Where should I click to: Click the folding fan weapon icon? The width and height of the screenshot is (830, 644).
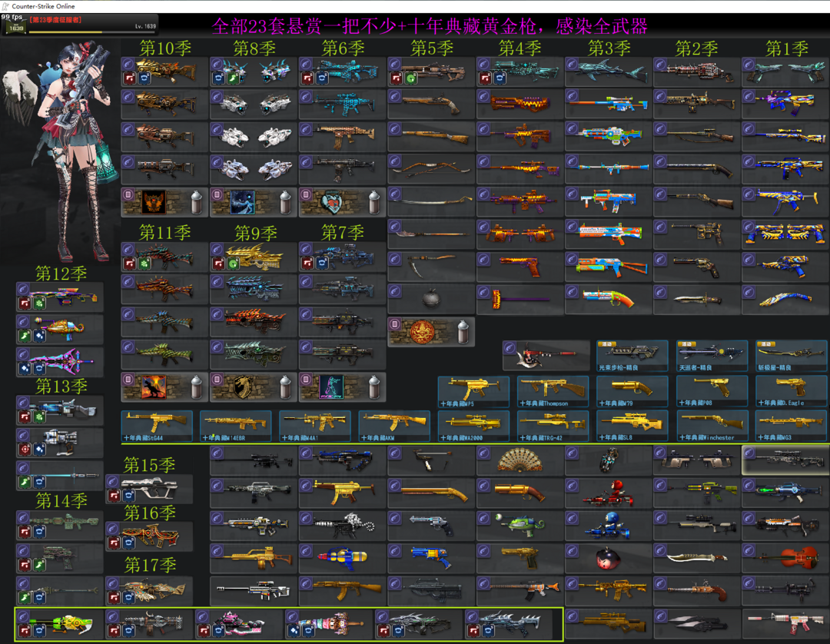520,460
